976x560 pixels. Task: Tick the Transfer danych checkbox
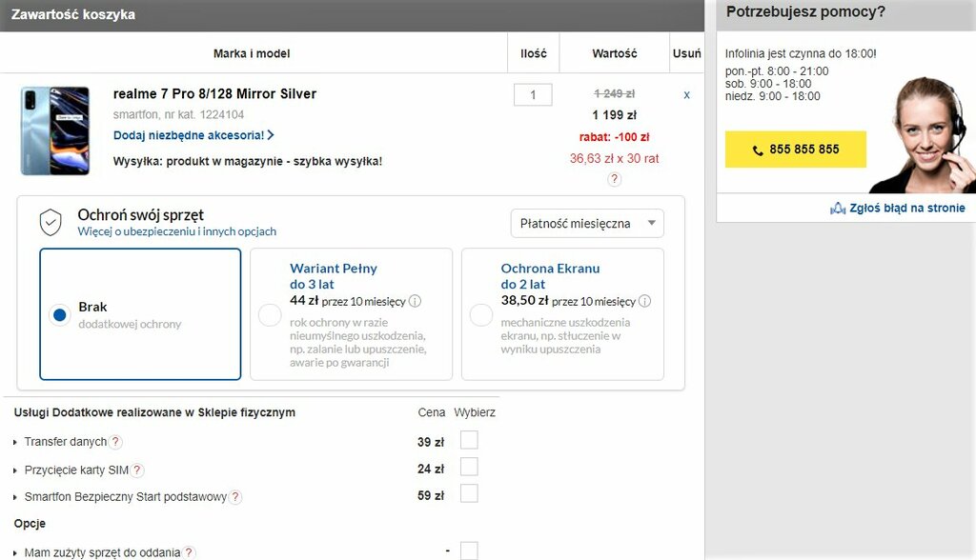click(x=469, y=440)
